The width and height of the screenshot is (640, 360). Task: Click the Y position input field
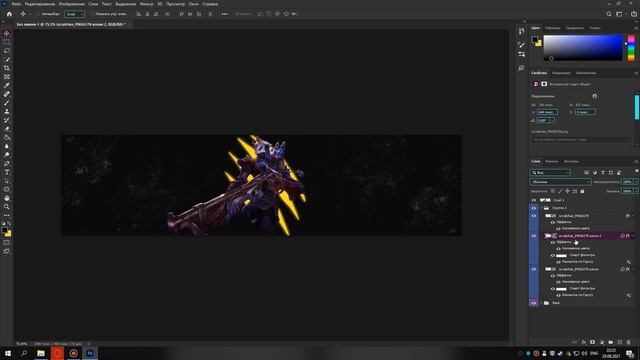[x=585, y=112]
